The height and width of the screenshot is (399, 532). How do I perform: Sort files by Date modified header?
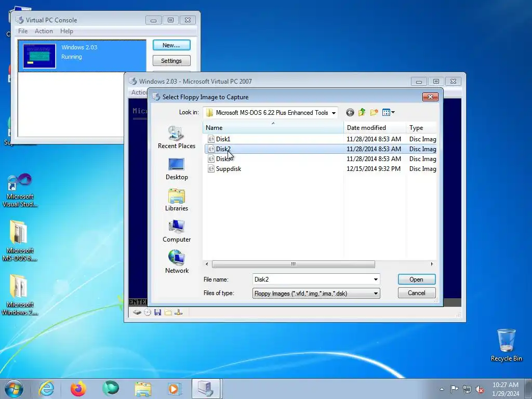375,128
